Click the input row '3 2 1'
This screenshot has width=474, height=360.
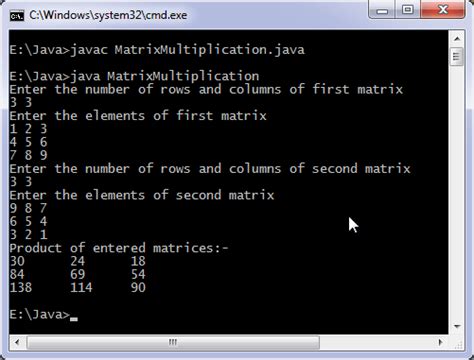tap(28, 235)
